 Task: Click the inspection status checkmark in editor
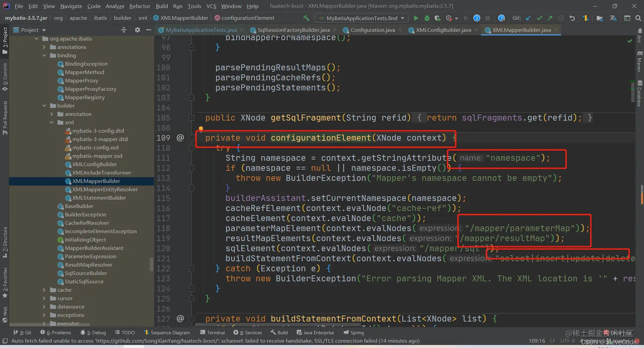630,41
